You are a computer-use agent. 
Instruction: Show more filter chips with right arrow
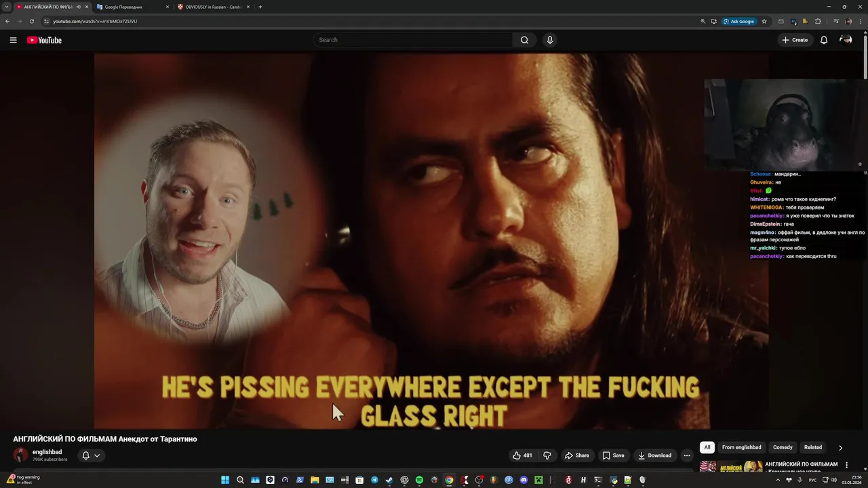840,447
